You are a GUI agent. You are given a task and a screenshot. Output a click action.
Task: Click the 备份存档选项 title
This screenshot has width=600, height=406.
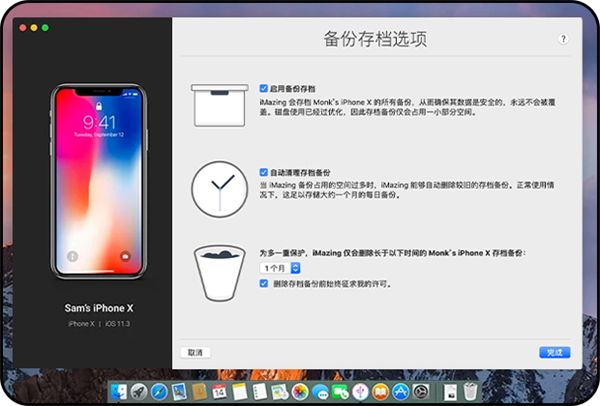375,39
